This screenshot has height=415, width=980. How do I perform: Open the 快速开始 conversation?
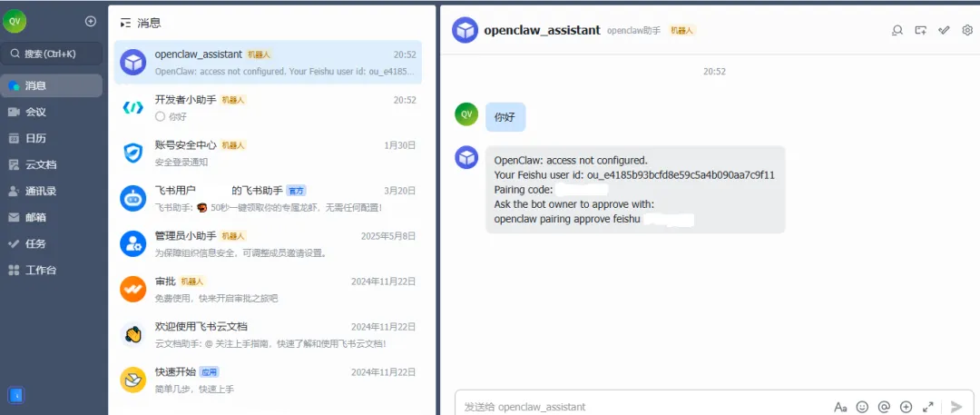(268, 380)
